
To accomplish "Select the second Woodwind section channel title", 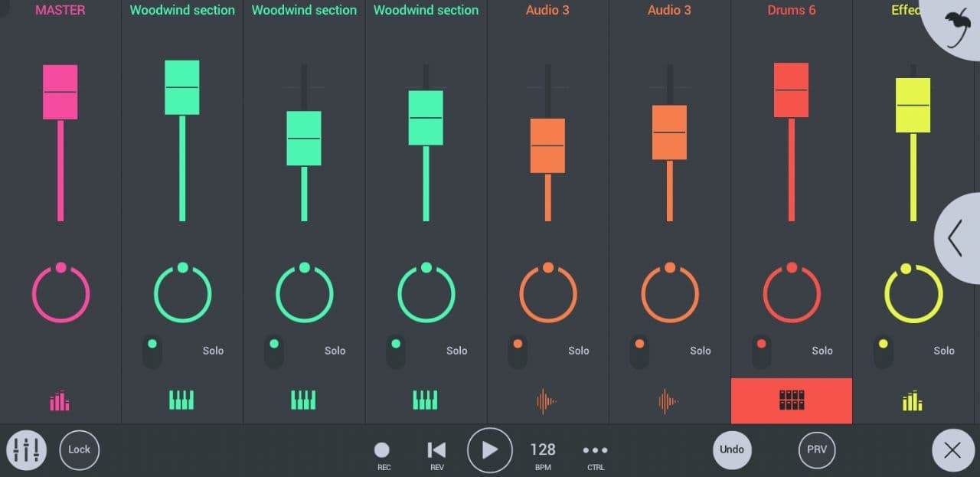I will pyautogui.click(x=304, y=11).
